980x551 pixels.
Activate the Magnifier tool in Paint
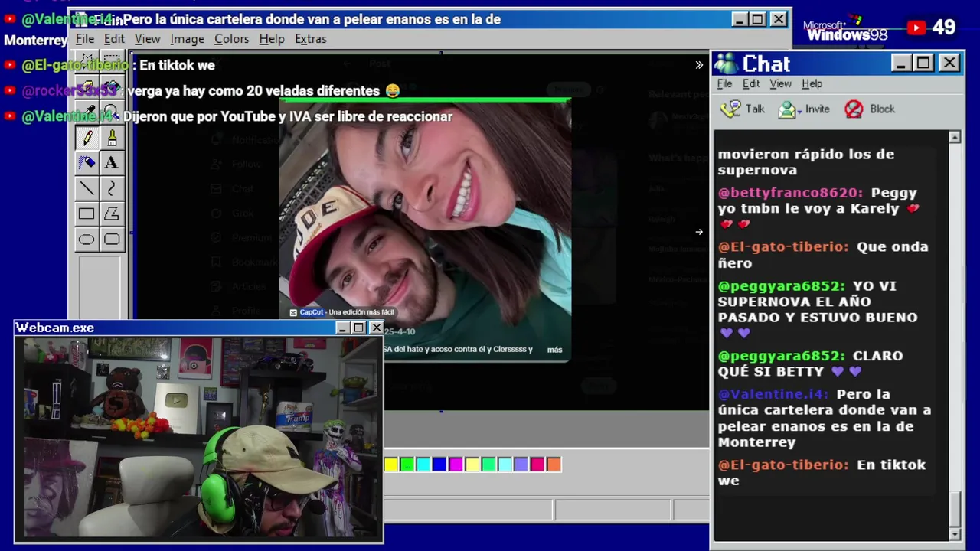112,112
